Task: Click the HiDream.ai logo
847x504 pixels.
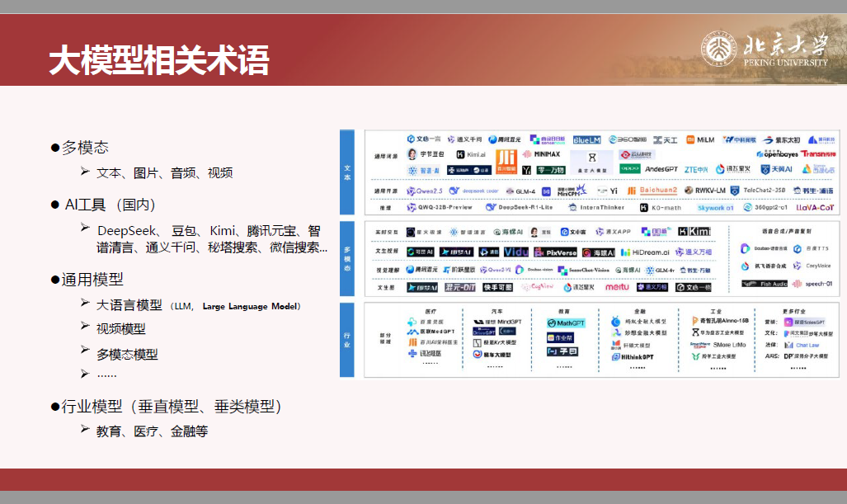Action: (645, 252)
